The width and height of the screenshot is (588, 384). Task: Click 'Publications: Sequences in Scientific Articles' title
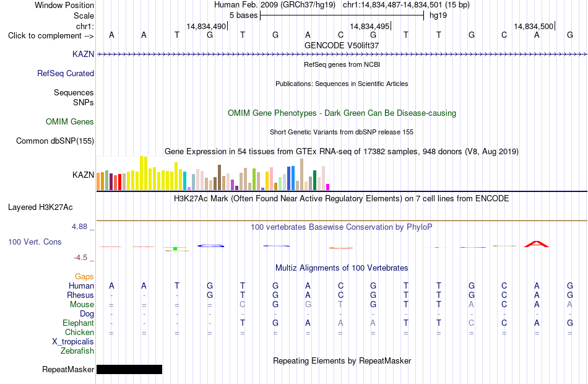pos(342,84)
